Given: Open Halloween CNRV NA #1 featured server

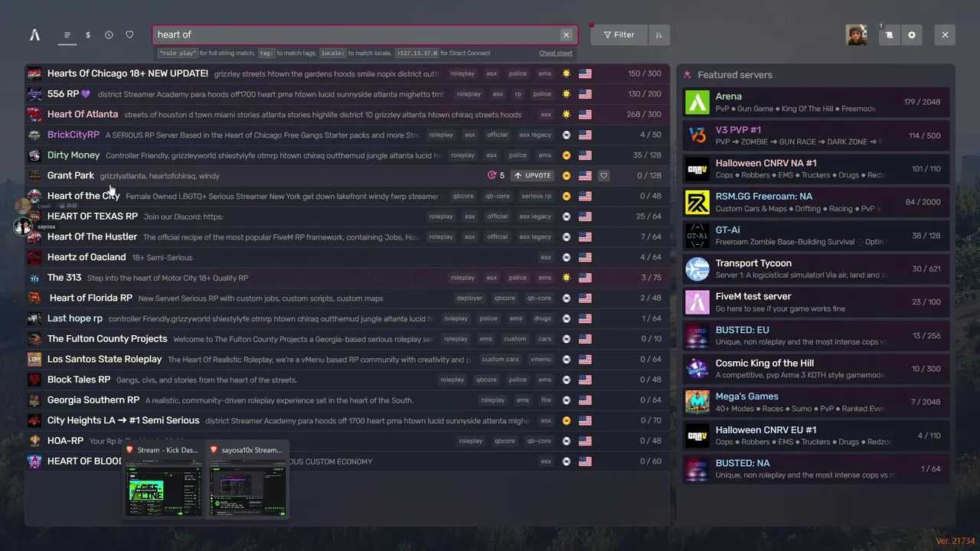Looking at the screenshot, I should [816, 168].
